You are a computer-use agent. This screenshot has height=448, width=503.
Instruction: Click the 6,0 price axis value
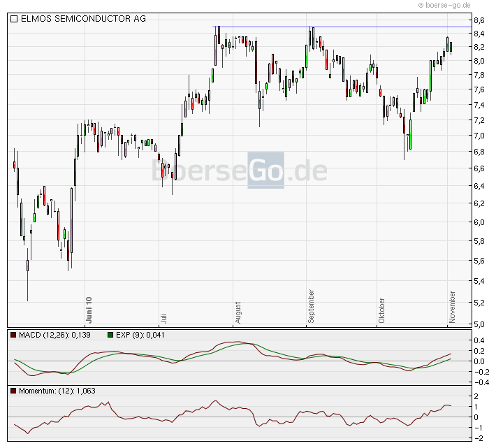click(x=479, y=222)
